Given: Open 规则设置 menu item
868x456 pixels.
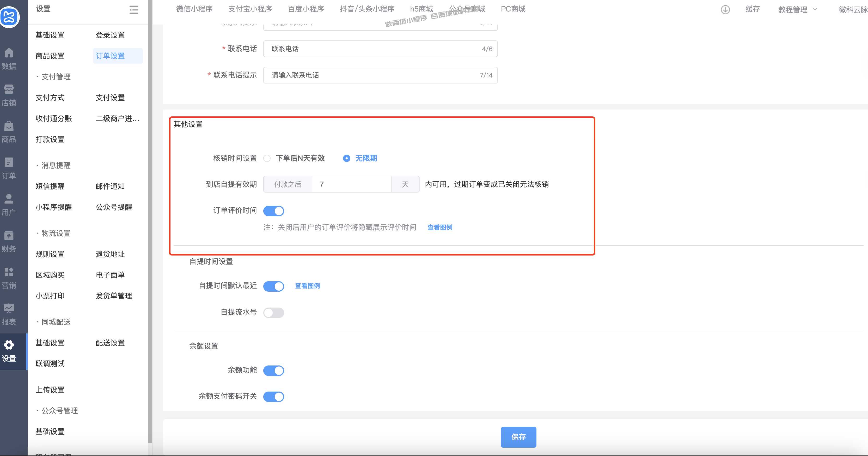Looking at the screenshot, I should 50,254.
